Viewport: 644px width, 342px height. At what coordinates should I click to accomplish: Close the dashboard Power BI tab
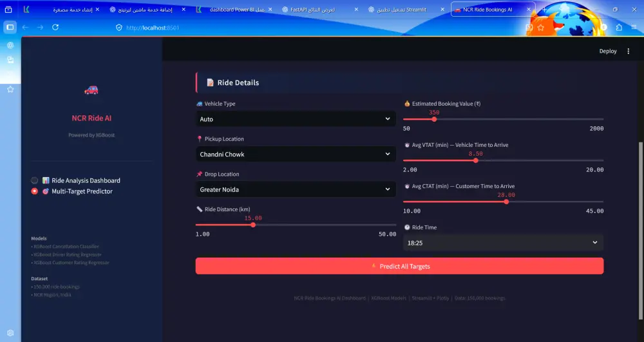tap(270, 10)
